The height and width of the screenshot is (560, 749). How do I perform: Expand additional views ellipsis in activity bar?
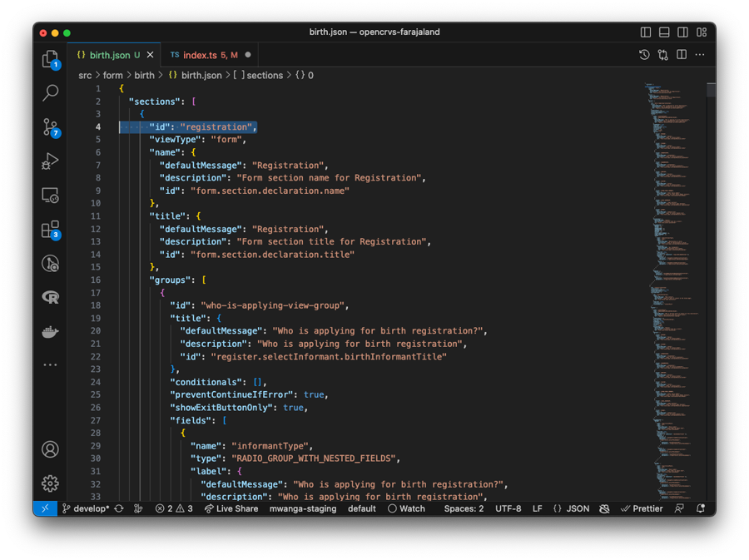(x=51, y=364)
